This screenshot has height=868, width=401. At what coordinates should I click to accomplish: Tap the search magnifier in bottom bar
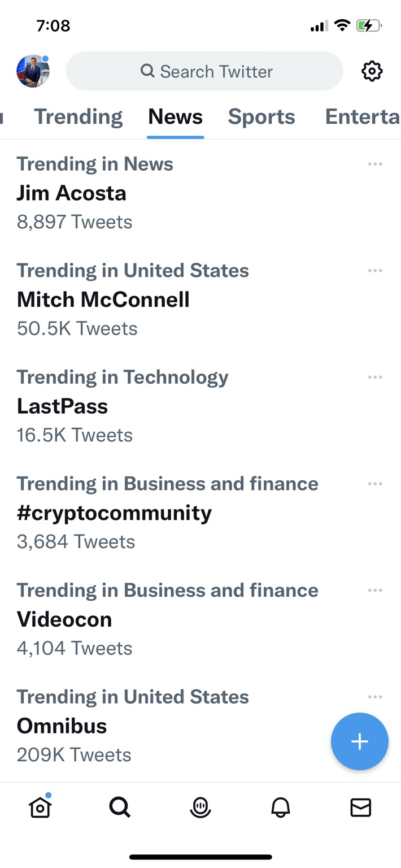click(x=120, y=808)
